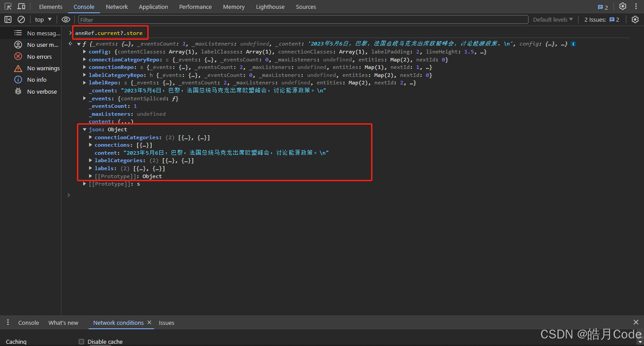Expand the labelRepo property
Image resolution: width=644 pixels, height=346 pixels.
coord(85,83)
